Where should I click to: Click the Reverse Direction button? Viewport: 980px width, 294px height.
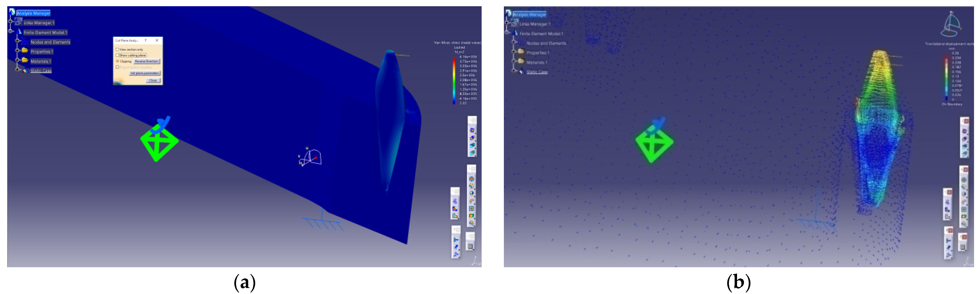click(146, 61)
